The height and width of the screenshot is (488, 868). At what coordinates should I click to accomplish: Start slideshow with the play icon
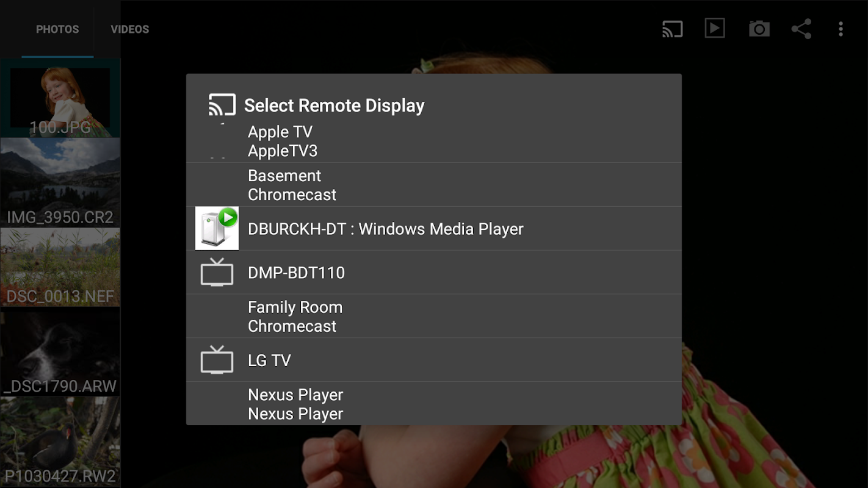click(x=715, y=28)
